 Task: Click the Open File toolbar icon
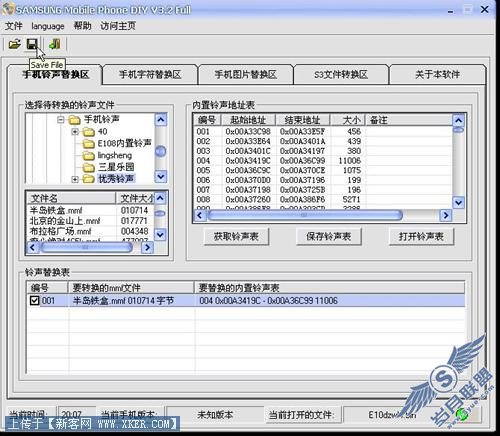click(x=15, y=44)
